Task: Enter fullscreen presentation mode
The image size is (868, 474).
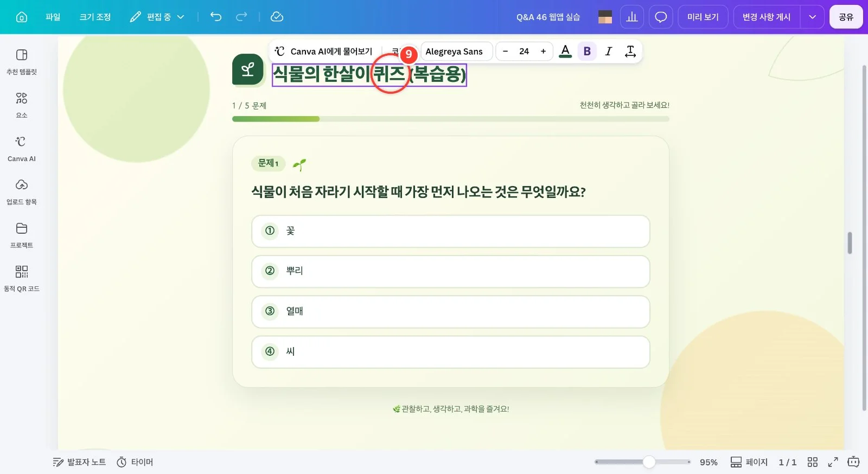Action: [x=833, y=462]
